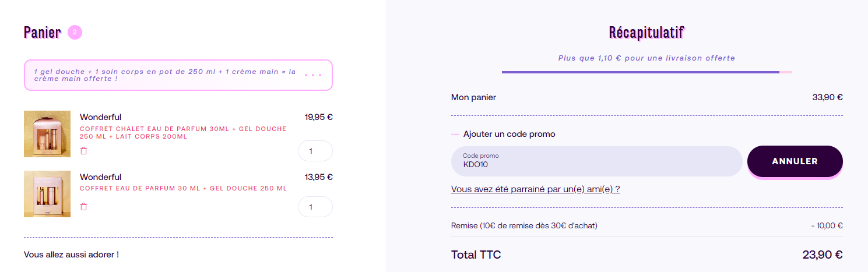
Task: Click the three dots on the offer banner
Action: [x=312, y=75]
